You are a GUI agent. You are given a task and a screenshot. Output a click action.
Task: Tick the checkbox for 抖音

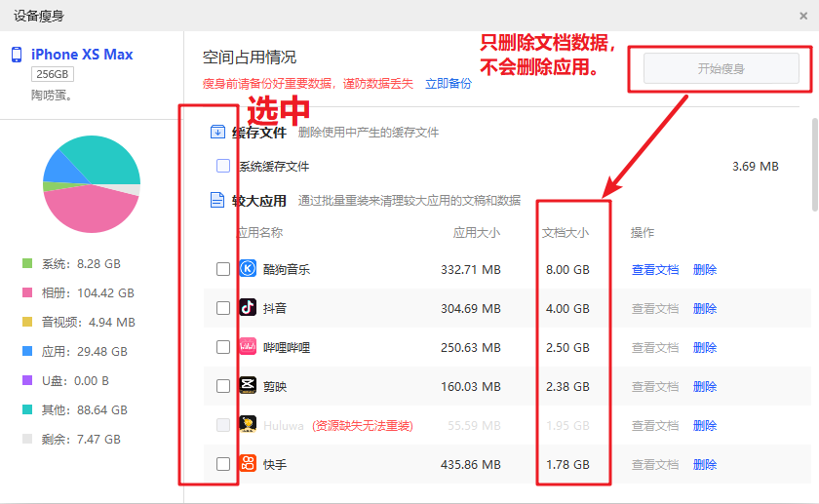pos(223,308)
